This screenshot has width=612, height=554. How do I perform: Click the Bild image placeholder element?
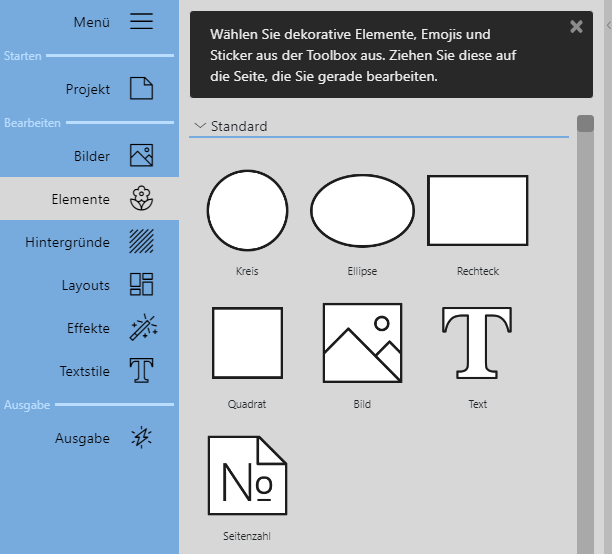tap(362, 342)
